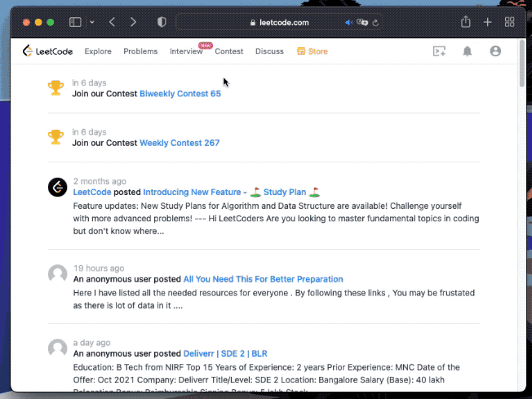Screen dimensions: 532x399
Task: Open the Playground terminal icon
Action: pos(439,51)
